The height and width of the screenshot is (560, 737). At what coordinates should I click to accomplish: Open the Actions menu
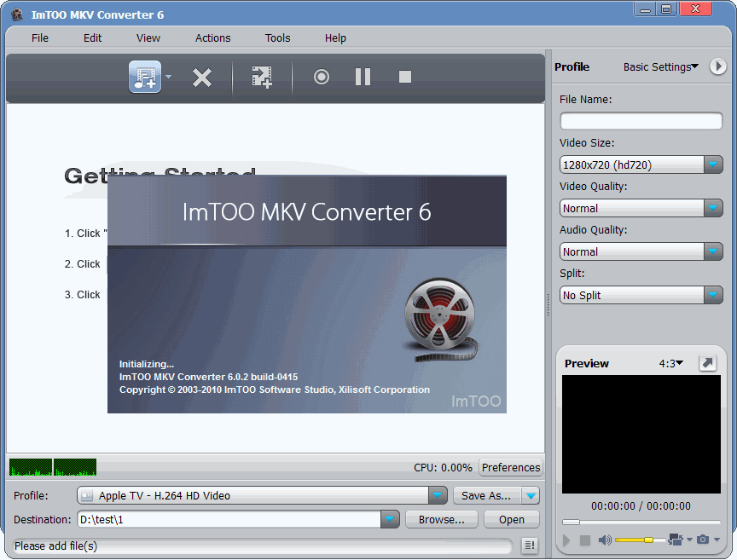click(213, 38)
